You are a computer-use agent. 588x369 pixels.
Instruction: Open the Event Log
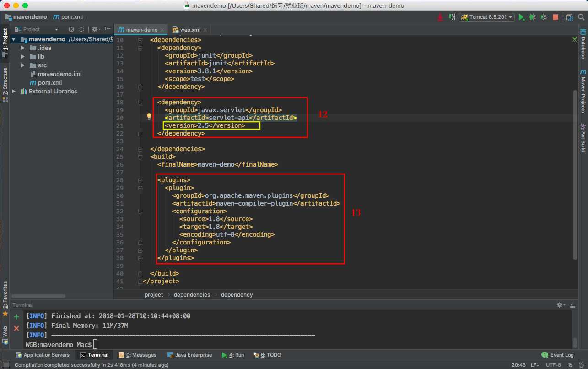coord(557,355)
